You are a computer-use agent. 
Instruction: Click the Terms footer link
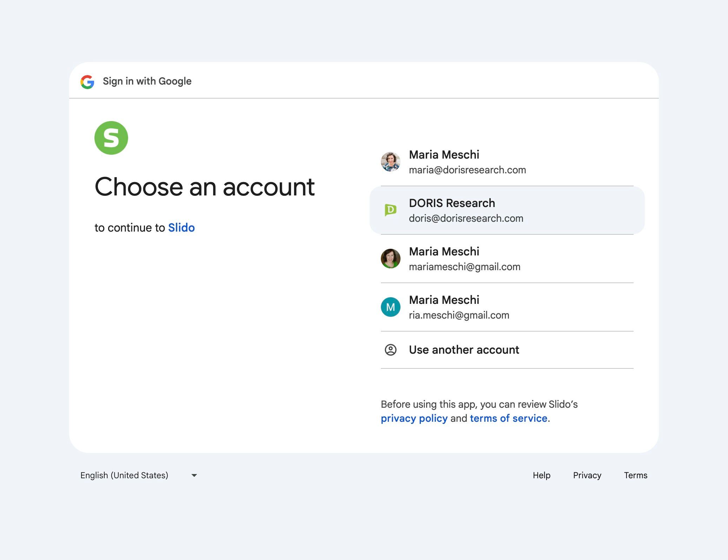(635, 475)
